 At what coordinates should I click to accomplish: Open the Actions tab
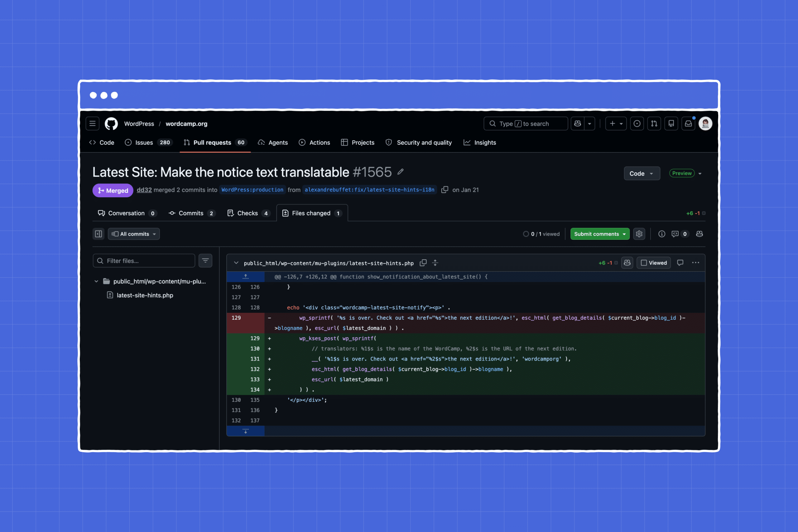[314, 142]
